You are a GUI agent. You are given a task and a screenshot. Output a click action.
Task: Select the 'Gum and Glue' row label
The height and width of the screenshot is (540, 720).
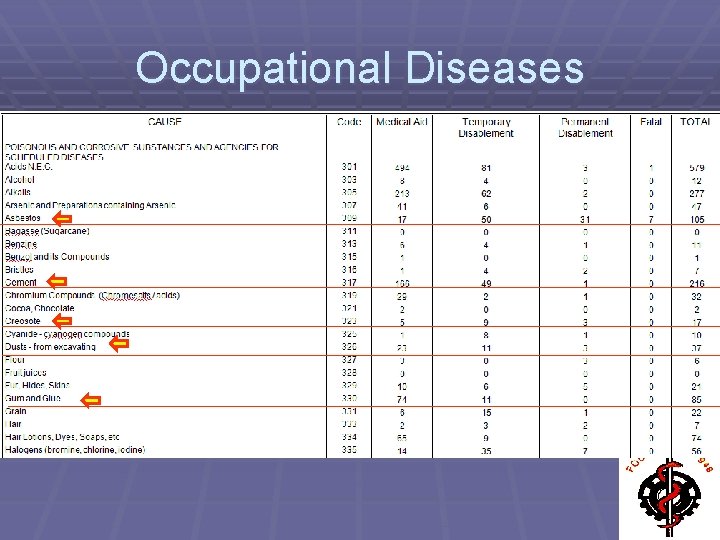coord(33,398)
